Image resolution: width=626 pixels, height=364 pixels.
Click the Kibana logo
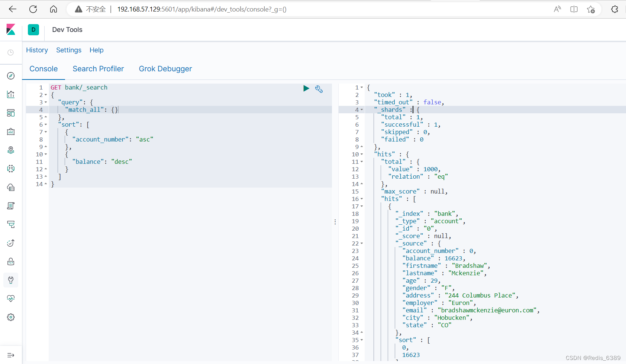click(x=11, y=30)
